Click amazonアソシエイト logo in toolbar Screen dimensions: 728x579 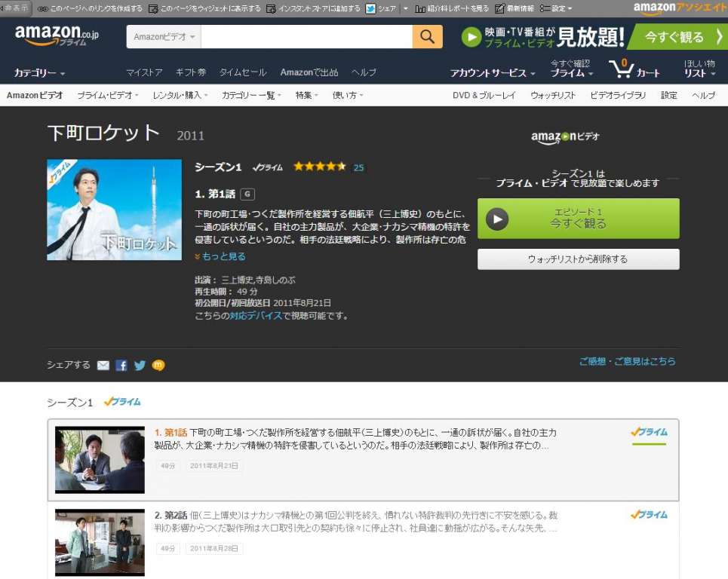click(x=680, y=8)
